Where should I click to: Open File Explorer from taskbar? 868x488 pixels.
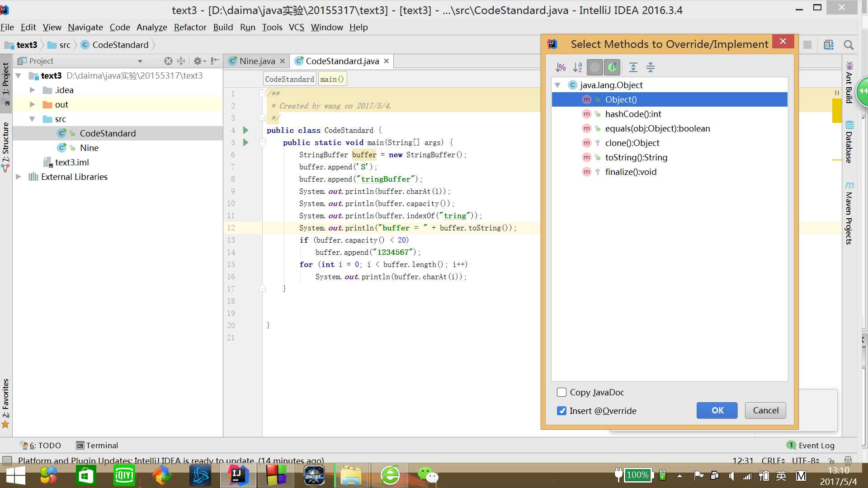[x=351, y=475]
